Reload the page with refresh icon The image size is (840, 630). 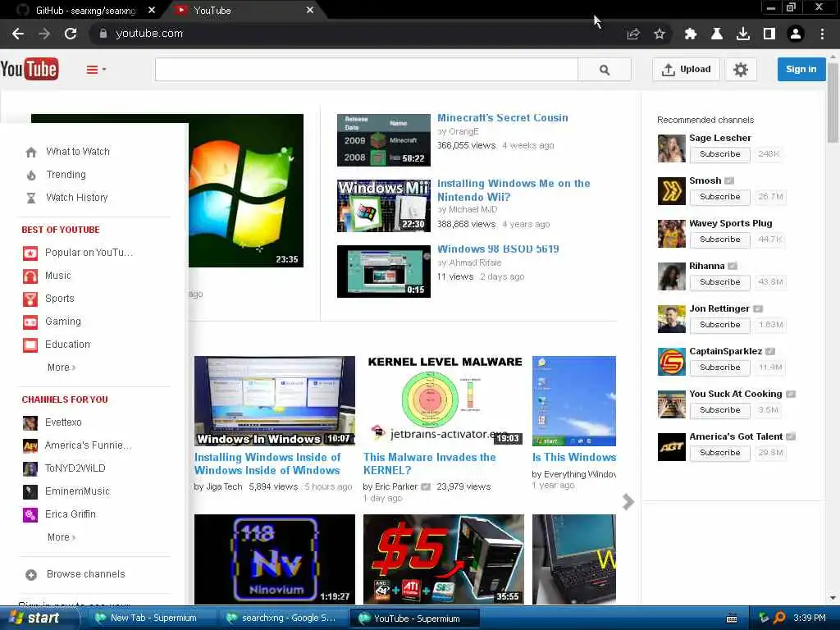[x=71, y=34]
